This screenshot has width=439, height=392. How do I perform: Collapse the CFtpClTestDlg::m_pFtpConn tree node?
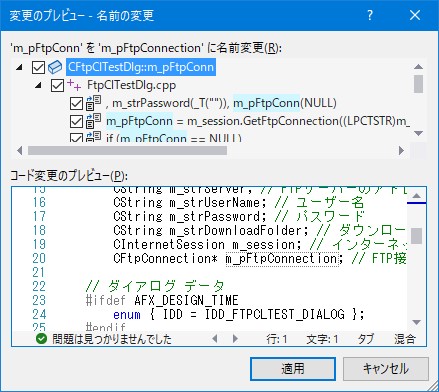[19, 68]
